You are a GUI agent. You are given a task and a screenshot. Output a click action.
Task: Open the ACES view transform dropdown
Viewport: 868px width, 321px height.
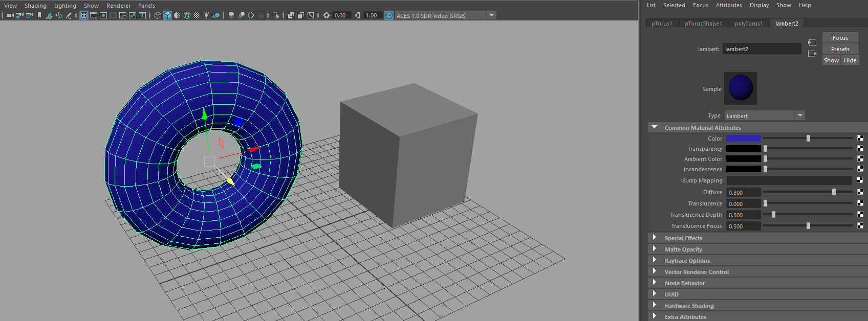tap(445, 15)
